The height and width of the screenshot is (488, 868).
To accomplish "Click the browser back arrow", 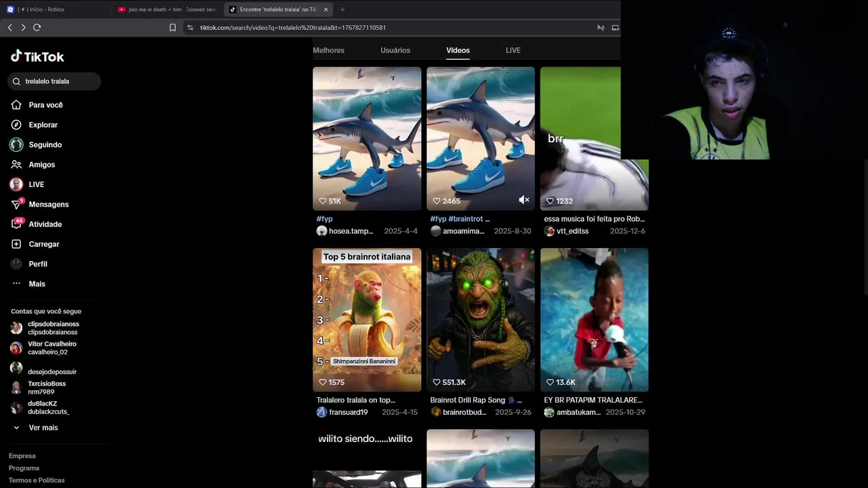I will coord(9,27).
